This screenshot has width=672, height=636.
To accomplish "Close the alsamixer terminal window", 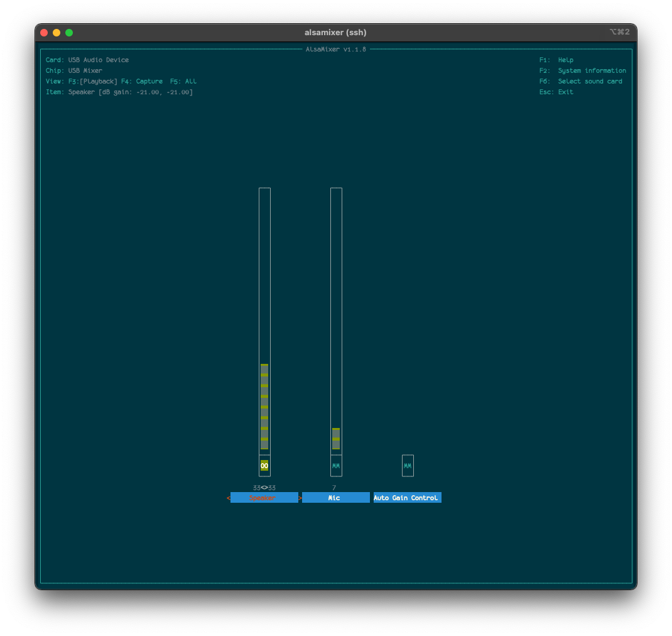I will tap(44, 33).
